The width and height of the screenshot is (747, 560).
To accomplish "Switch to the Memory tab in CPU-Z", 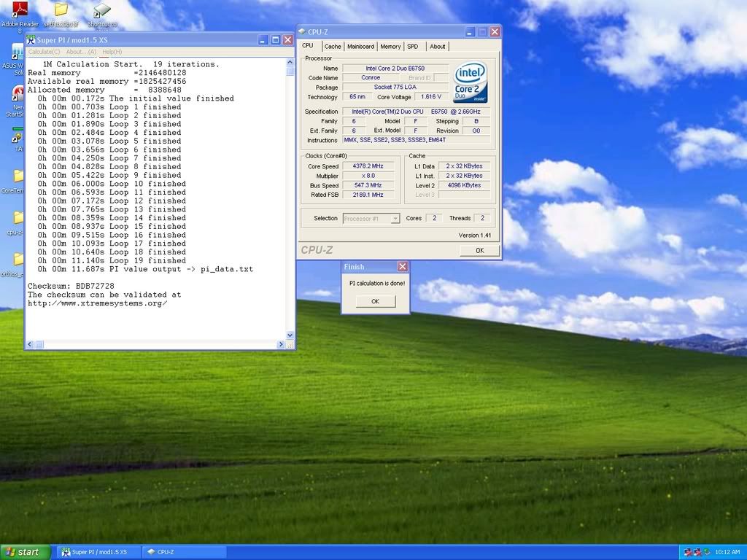I will tap(390, 47).
